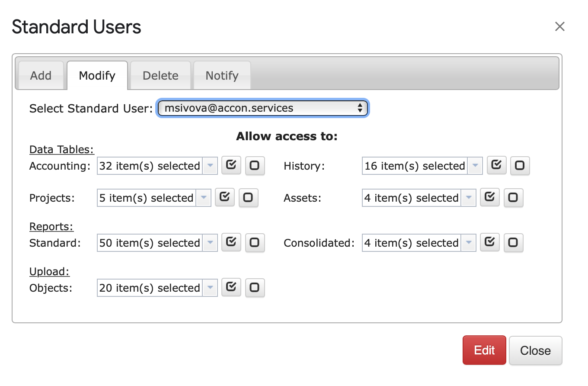Check all Accounting data table items
Screen dimensions: 588x386
coord(231,165)
